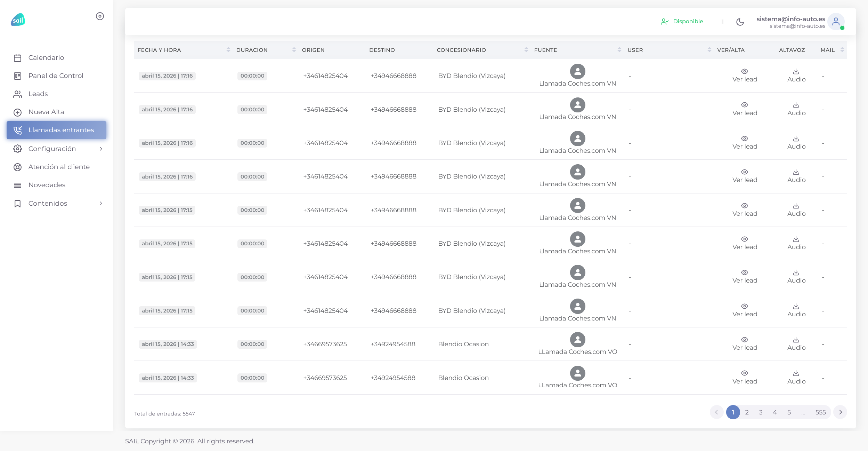Screen dimensions: 868x451
Task: Open user profile avatar menu
Action: (836, 22)
